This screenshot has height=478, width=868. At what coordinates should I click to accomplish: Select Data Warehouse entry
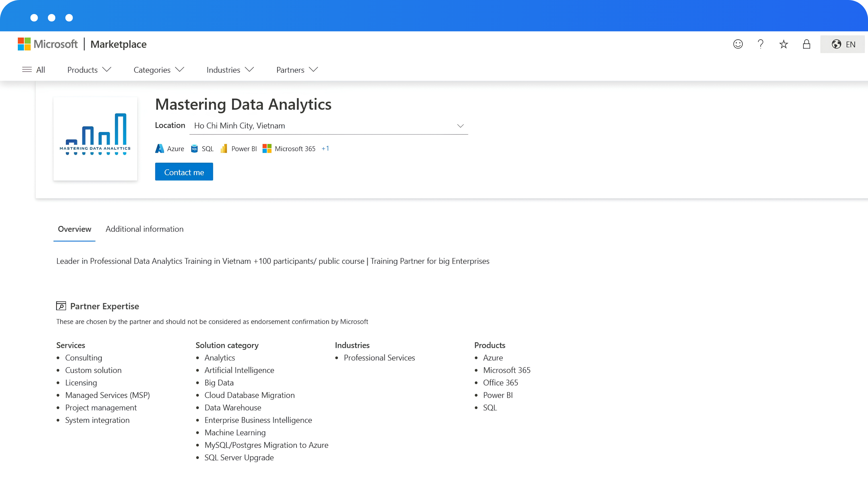pos(233,407)
